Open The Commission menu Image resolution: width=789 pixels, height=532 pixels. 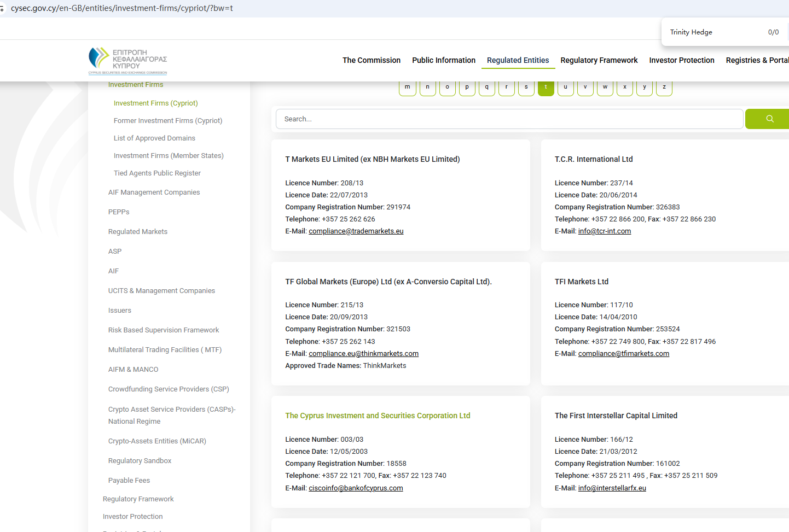(371, 60)
